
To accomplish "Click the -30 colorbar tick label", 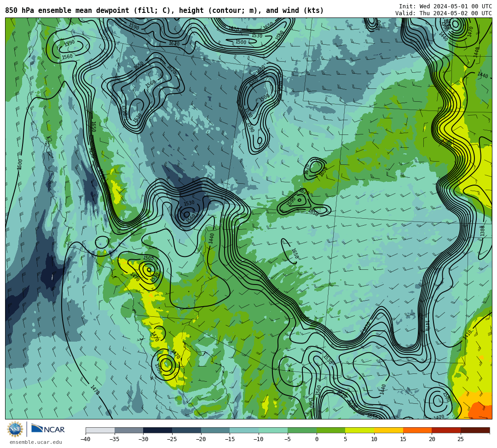I will pos(143,439).
